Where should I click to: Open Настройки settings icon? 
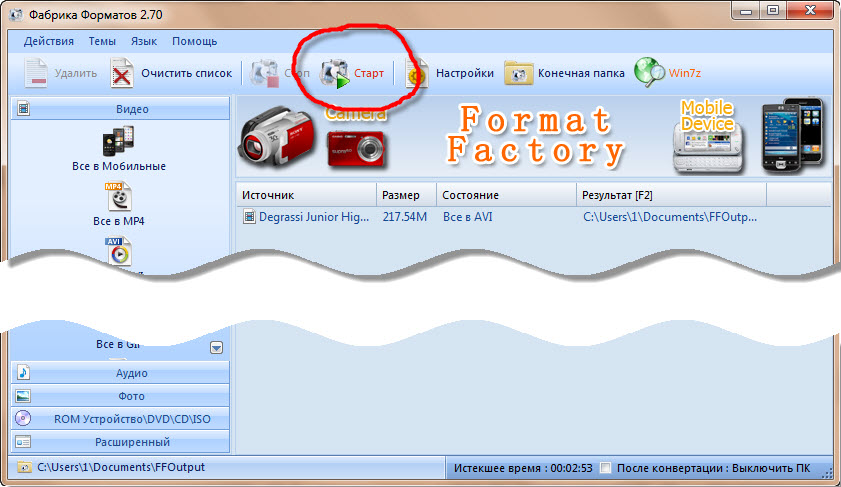pyautogui.click(x=416, y=73)
